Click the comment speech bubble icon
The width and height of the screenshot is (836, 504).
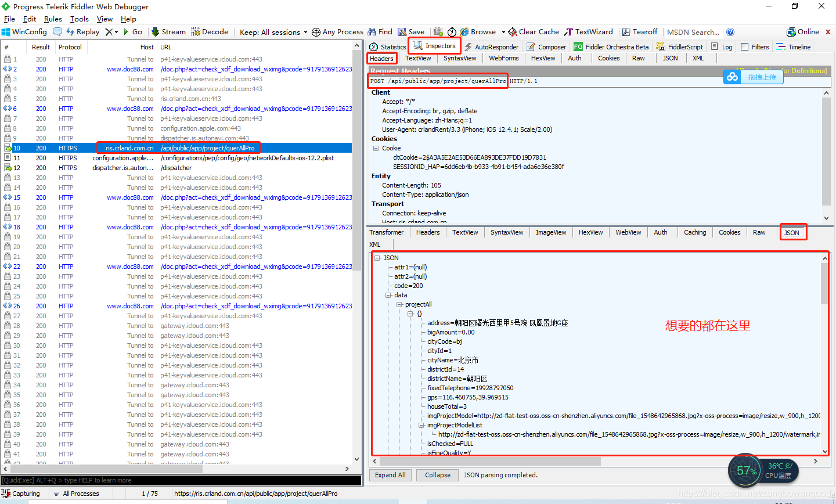pos(57,32)
